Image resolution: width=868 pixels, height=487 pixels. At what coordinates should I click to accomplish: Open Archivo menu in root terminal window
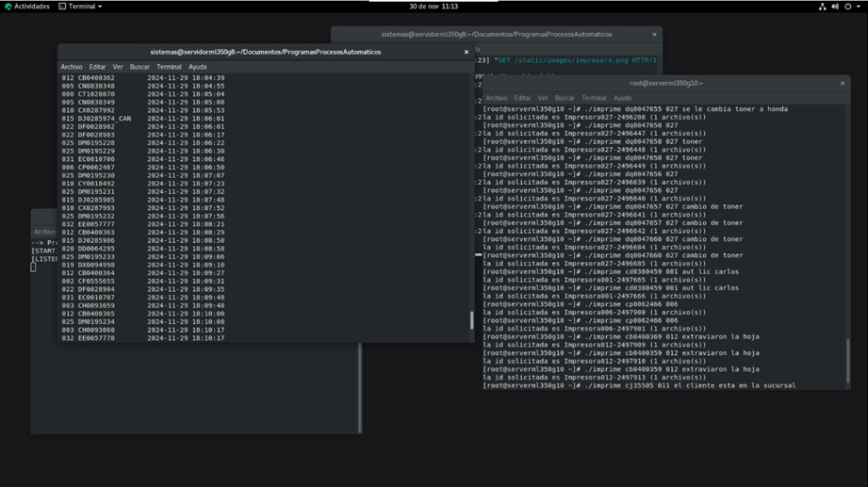pos(497,98)
